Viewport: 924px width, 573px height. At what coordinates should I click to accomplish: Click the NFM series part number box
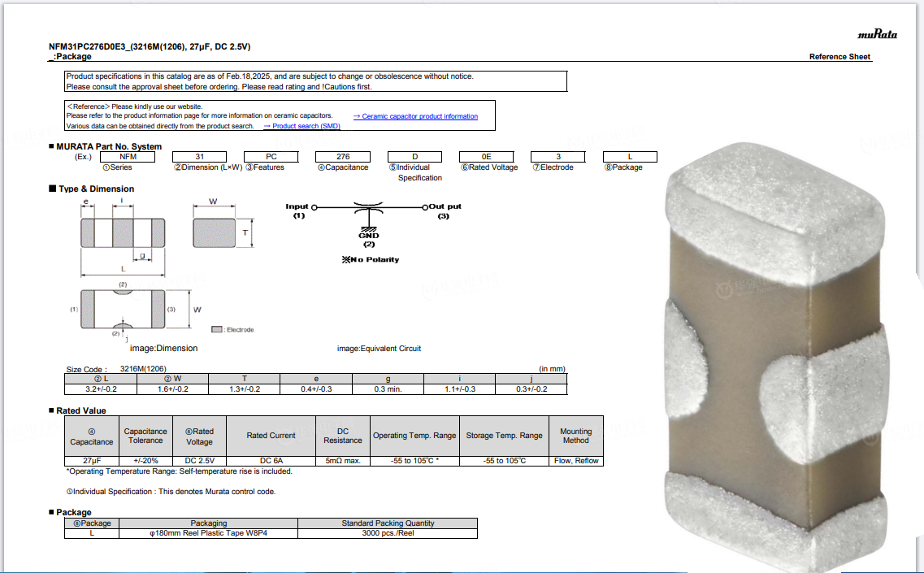tap(128, 157)
